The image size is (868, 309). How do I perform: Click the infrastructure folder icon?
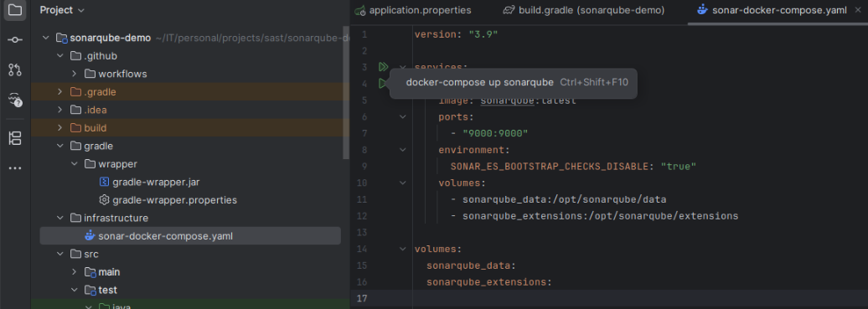(x=76, y=218)
